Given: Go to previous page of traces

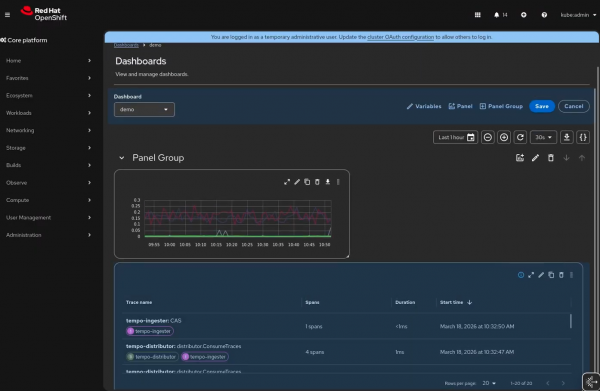Looking at the screenshot, I should point(548,383).
